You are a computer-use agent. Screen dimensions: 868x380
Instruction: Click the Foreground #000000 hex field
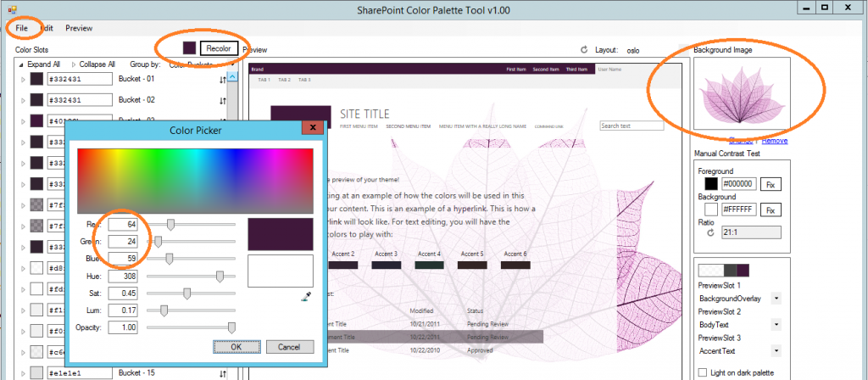pos(738,184)
